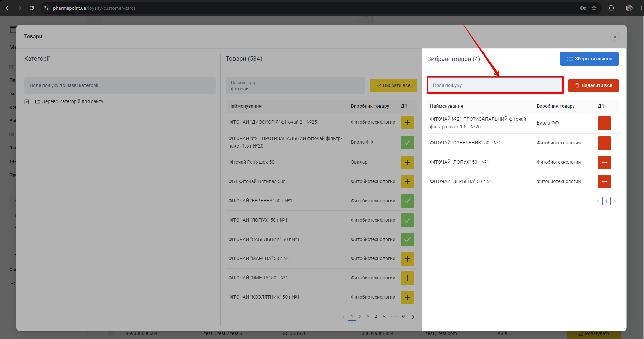644x339 pixels.
Task: Remove ФІТОЧАЙ "САБЕЛЬНИК" from selected list
Action: [x=604, y=143]
